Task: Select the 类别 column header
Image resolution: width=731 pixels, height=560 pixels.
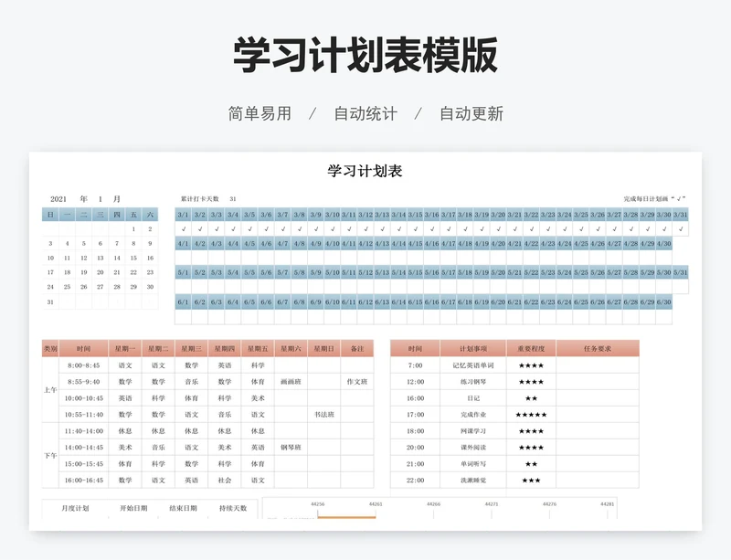Action: 50,348
